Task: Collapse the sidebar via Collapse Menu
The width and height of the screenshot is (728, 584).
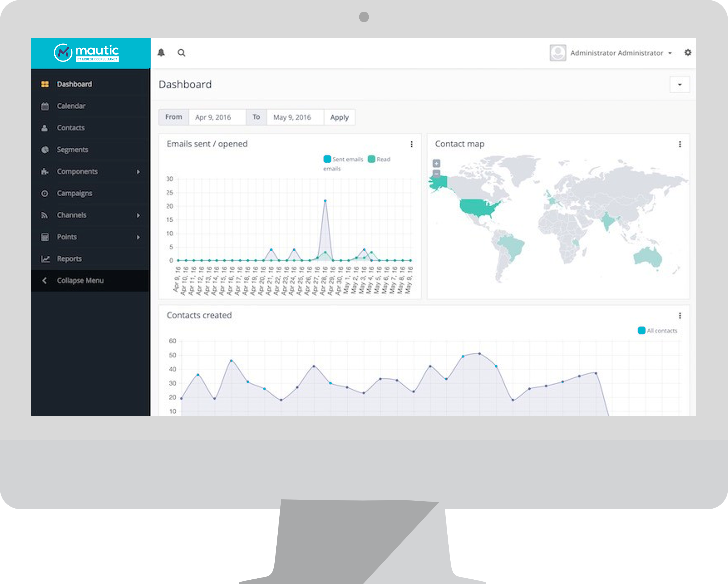Action: pos(90,280)
